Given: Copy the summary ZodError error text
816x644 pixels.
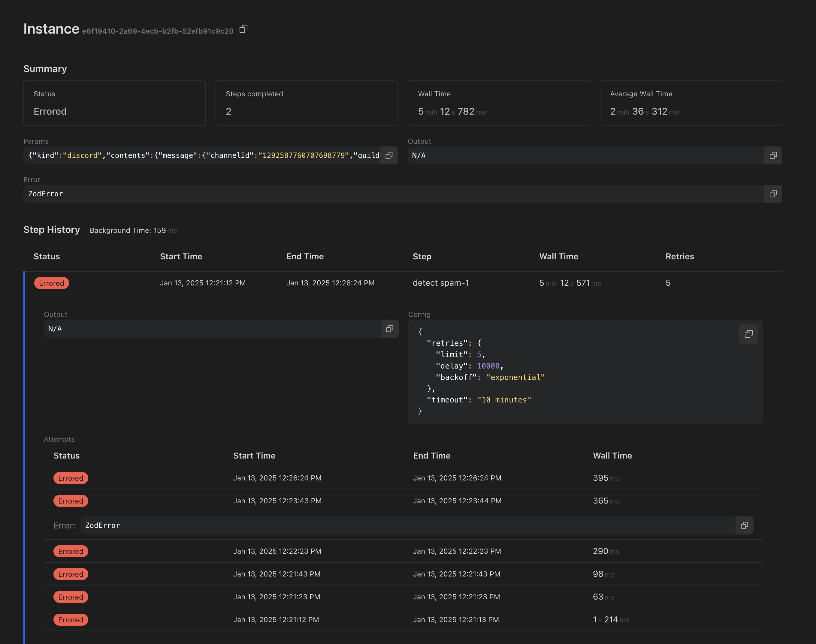Looking at the screenshot, I should tap(772, 194).
